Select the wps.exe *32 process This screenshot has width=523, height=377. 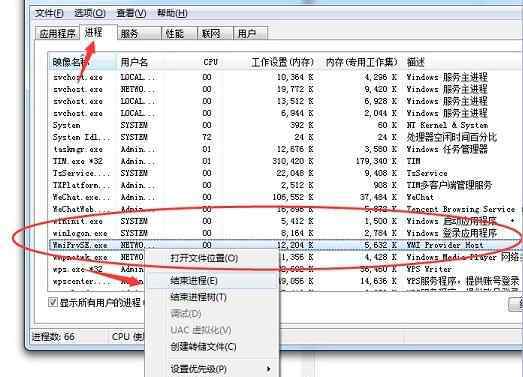[x=78, y=269]
